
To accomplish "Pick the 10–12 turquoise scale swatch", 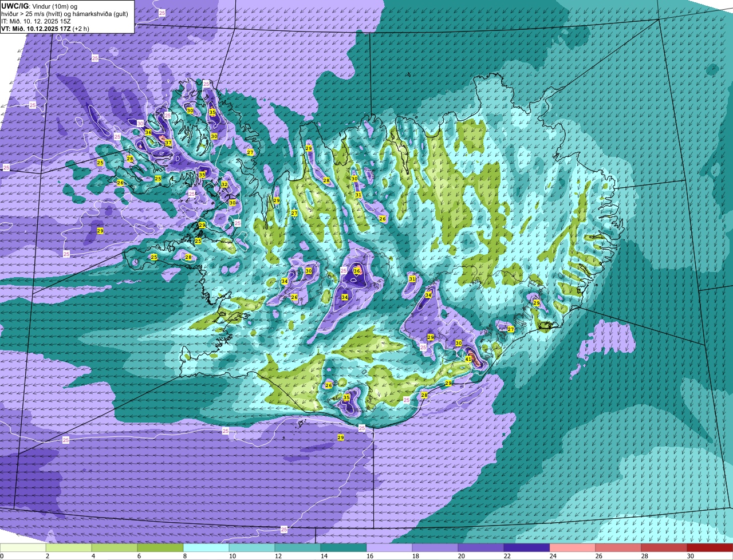I will tap(252, 548).
